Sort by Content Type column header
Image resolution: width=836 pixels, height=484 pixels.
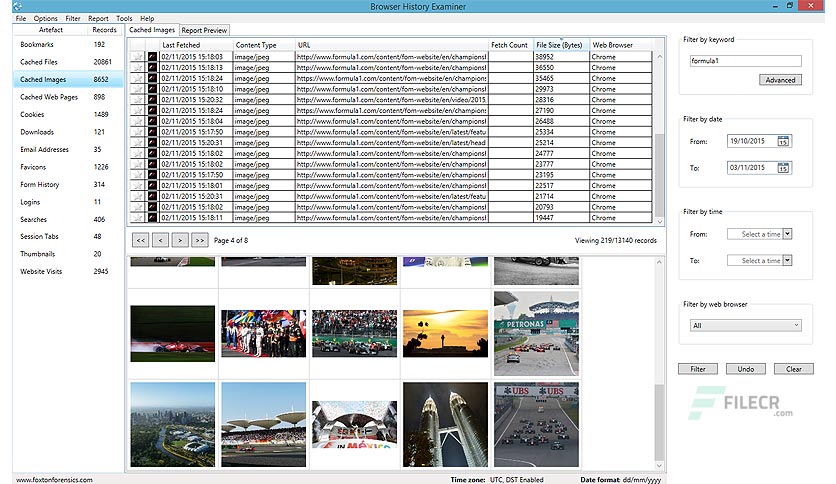click(264, 45)
